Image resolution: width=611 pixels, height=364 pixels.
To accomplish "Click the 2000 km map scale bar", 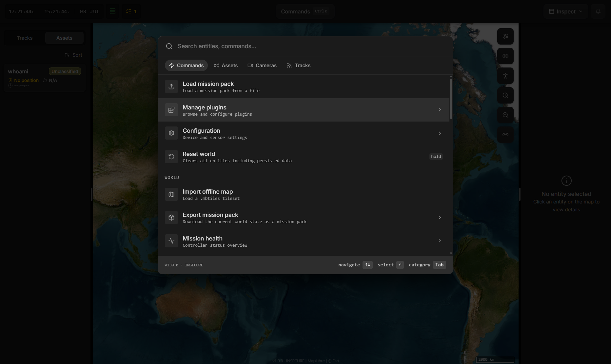I will pyautogui.click(x=495, y=359).
